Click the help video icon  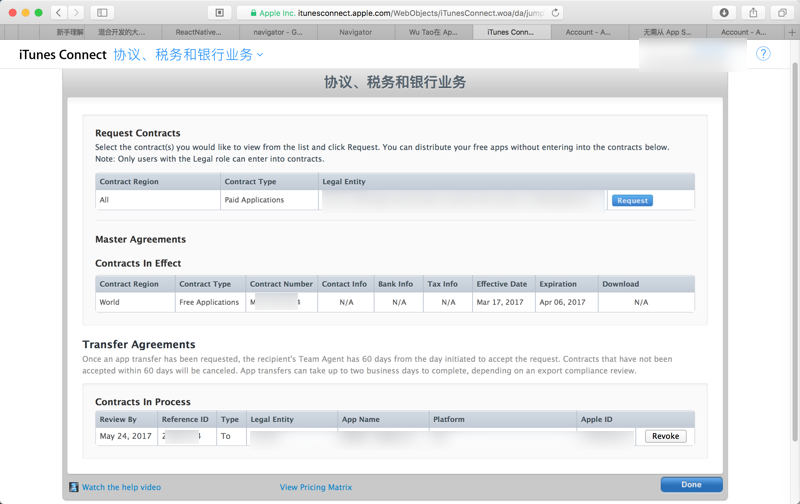74,487
